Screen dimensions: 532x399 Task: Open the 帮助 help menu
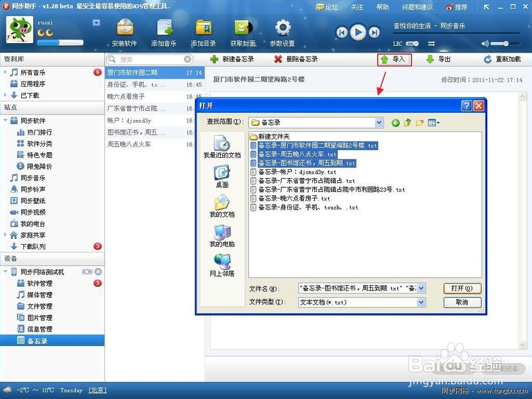(x=383, y=7)
